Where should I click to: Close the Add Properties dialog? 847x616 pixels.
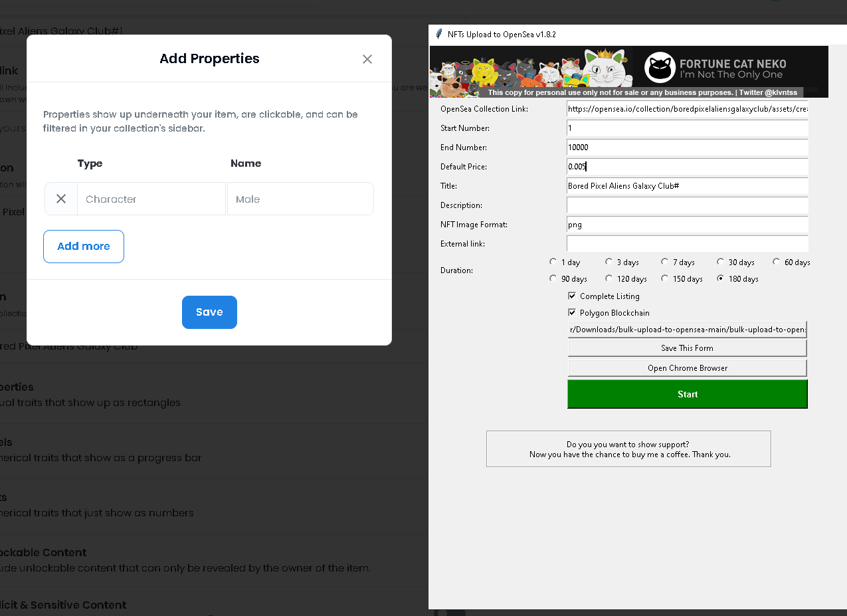tap(367, 58)
